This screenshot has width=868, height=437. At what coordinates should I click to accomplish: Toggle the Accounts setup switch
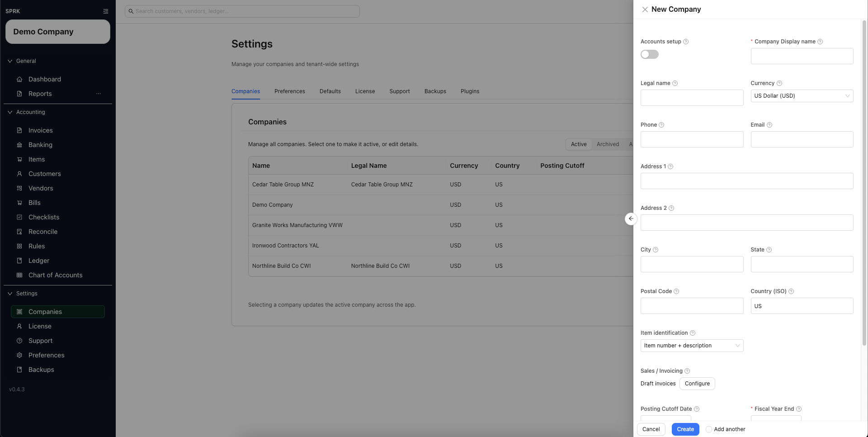click(x=650, y=54)
